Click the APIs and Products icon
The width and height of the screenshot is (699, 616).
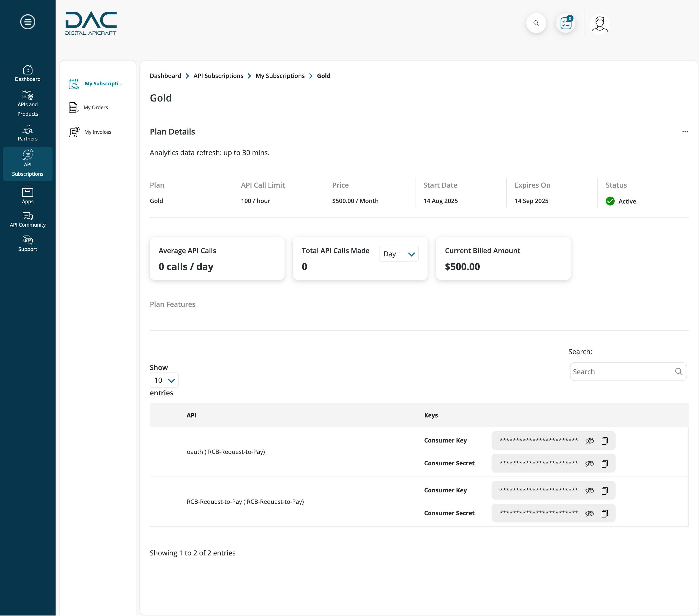(x=28, y=95)
